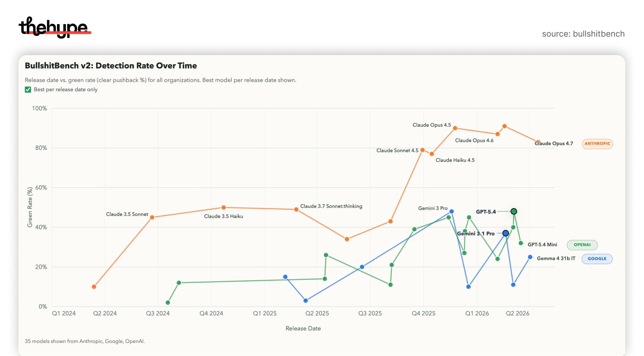Click the '20%' y-axis label

tap(41, 267)
